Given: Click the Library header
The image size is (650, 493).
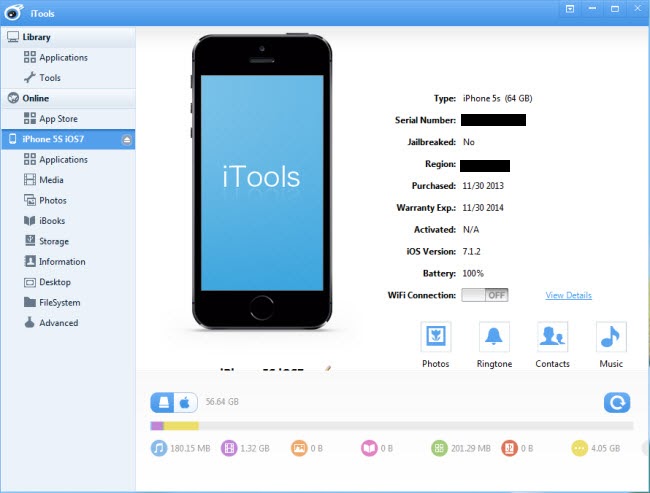Looking at the screenshot, I should click(68, 37).
